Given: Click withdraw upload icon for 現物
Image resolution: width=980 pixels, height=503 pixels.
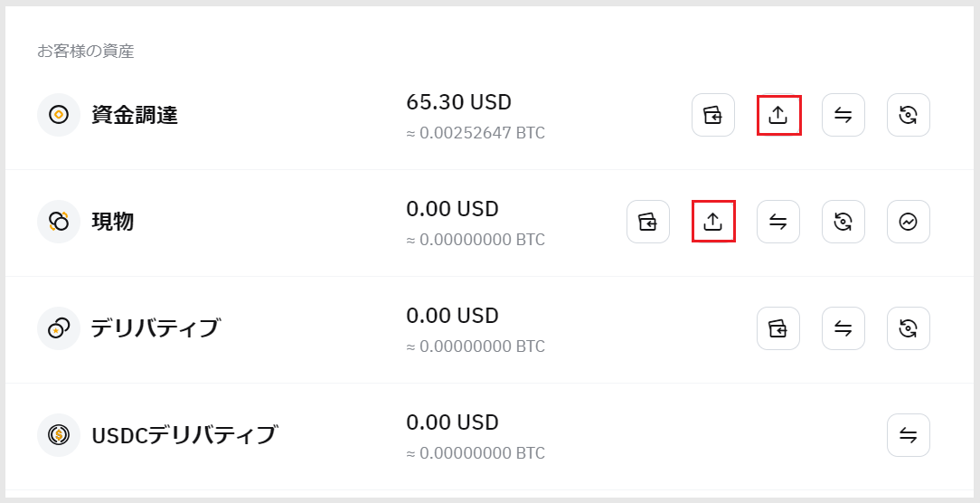Looking at the screenshot, I should click(x=713, y=222).
